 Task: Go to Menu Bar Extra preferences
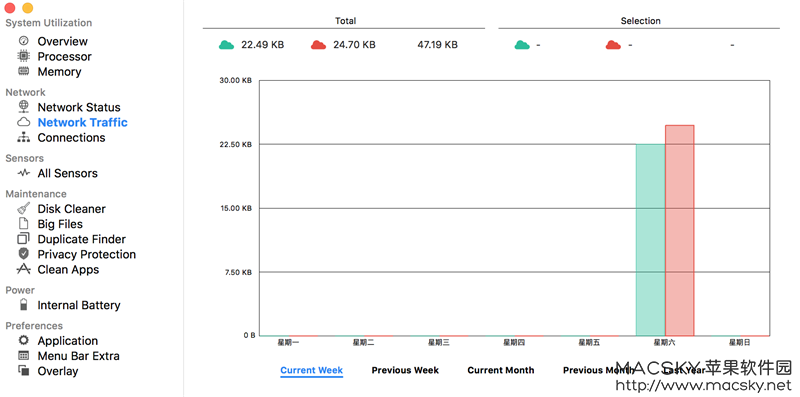79,356
